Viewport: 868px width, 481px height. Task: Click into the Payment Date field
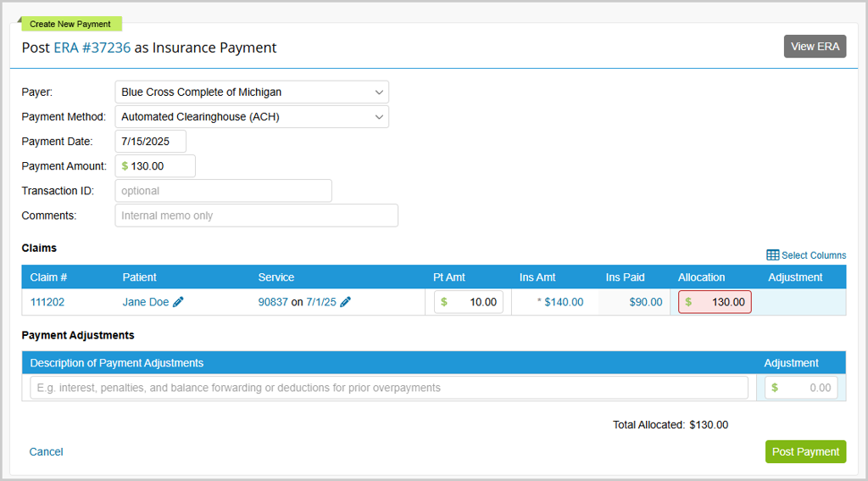[150, 141]
